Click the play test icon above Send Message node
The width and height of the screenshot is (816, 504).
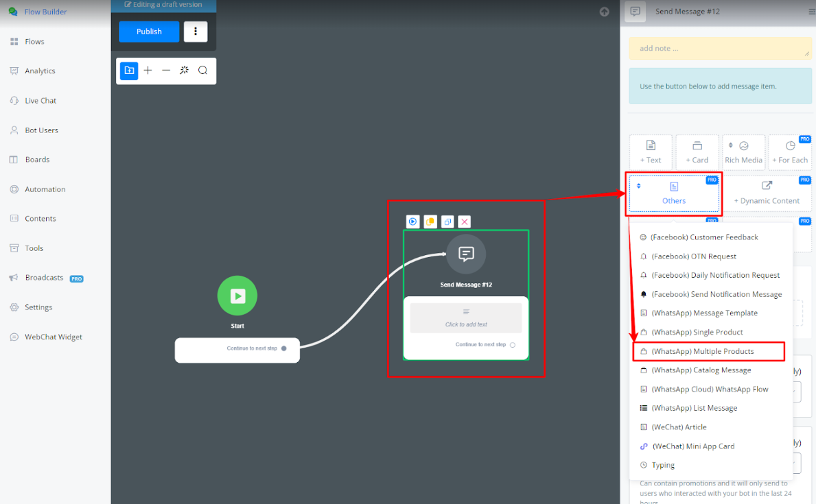412,221
